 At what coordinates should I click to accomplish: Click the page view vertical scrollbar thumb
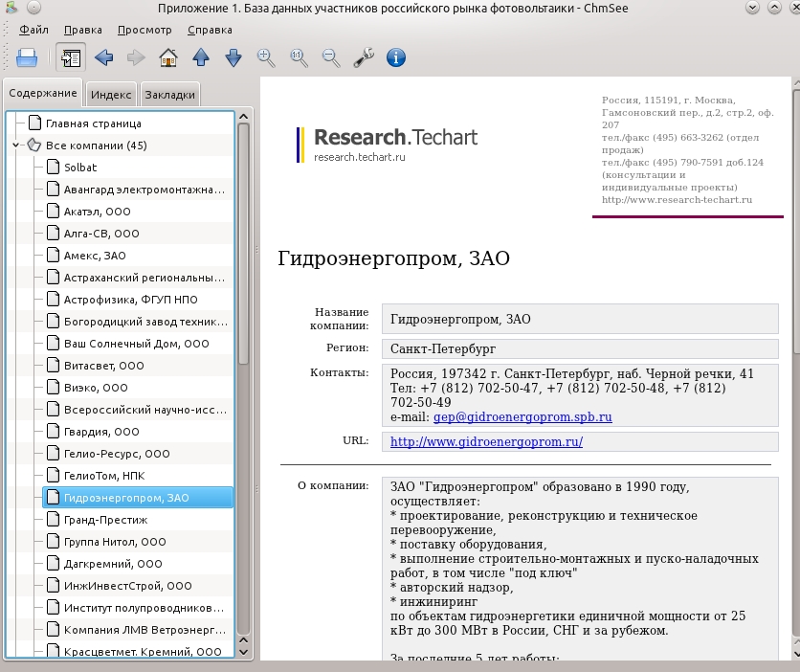pyautogui.click(x=796, y=221)
